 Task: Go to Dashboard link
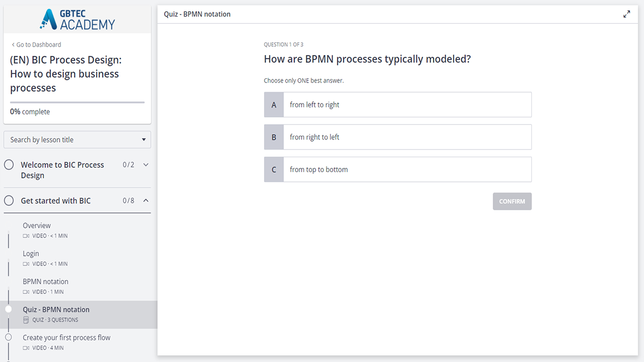coord(36,45)
